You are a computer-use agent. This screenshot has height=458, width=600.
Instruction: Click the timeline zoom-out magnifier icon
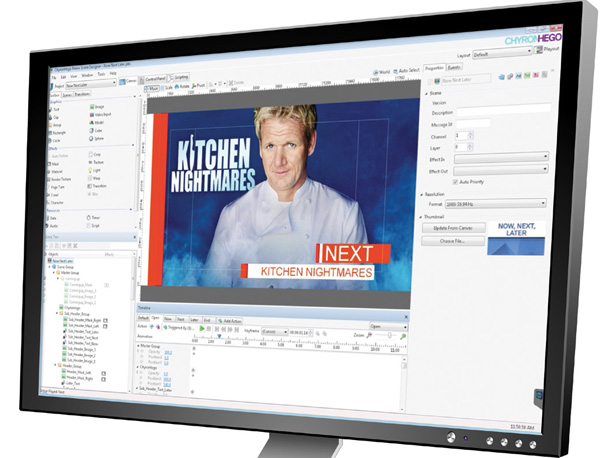[x=369, y=335]
